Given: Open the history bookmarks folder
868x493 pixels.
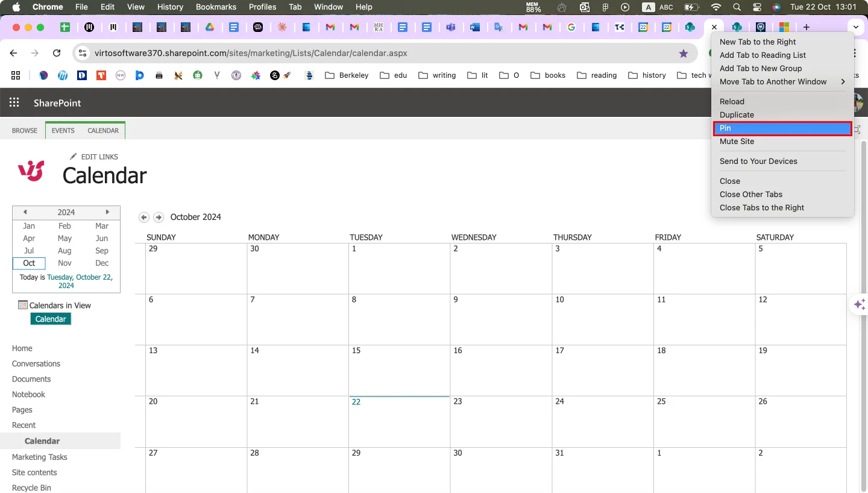Looking at the screenshot, I should pyautogui.click(x=647, y=75).
